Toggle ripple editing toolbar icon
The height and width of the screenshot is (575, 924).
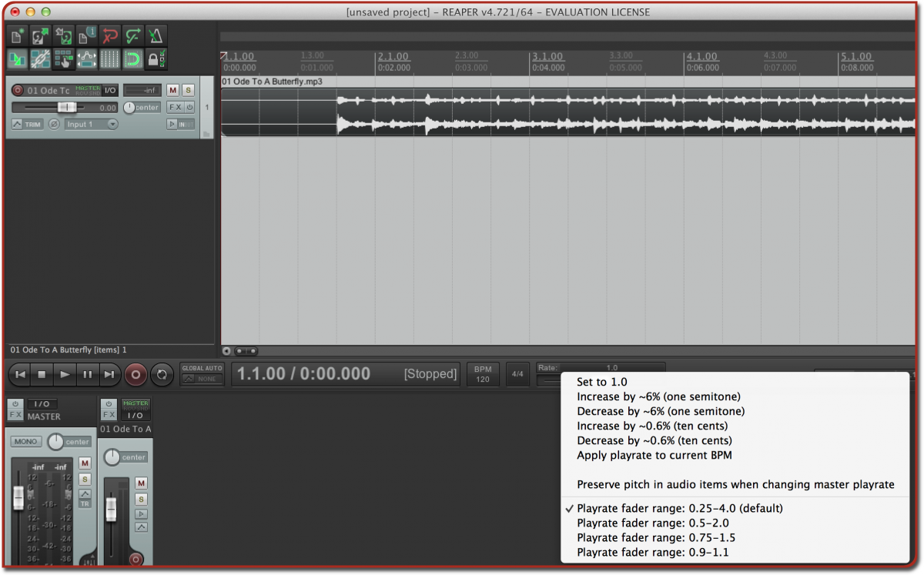pos(63,59)
